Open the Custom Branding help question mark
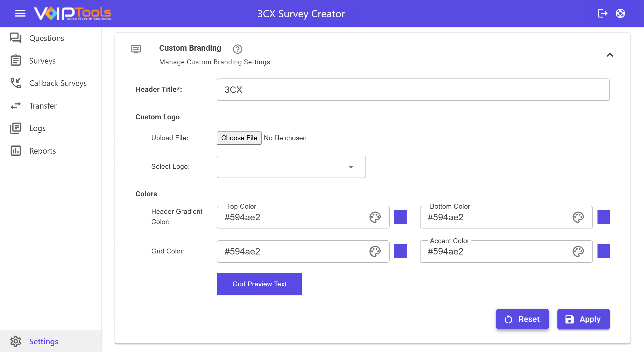Viewport: 644px width, 352px height. (x=238, y=49)
